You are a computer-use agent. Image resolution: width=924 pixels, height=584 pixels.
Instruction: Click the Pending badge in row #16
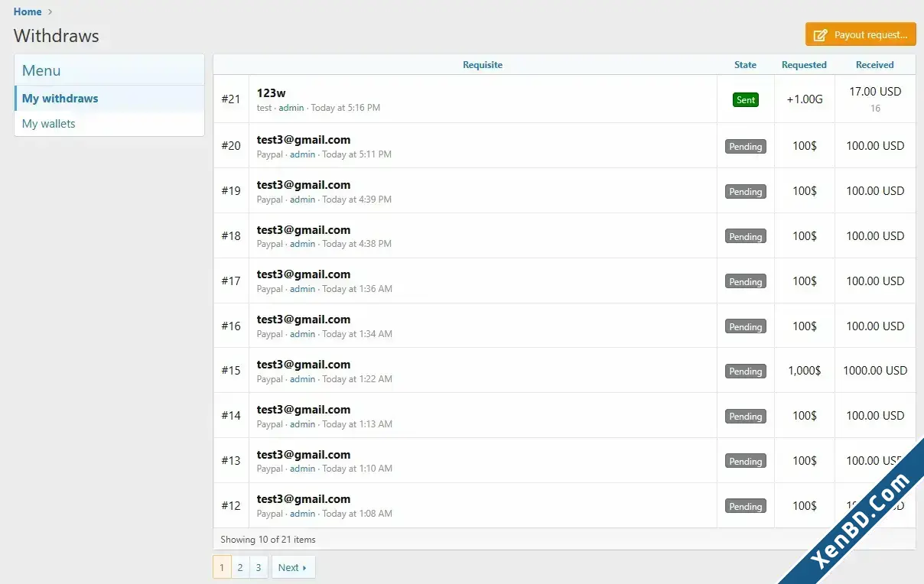746,327
